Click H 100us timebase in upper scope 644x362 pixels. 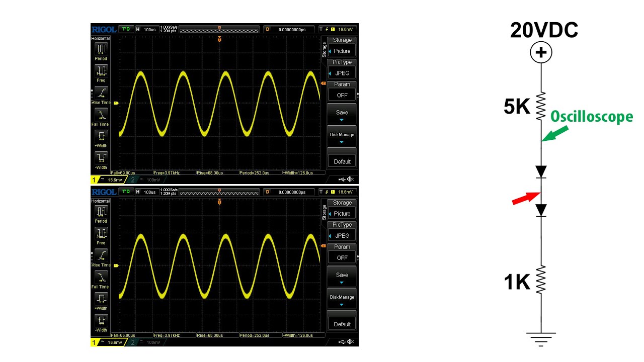(x=146, y=29)
